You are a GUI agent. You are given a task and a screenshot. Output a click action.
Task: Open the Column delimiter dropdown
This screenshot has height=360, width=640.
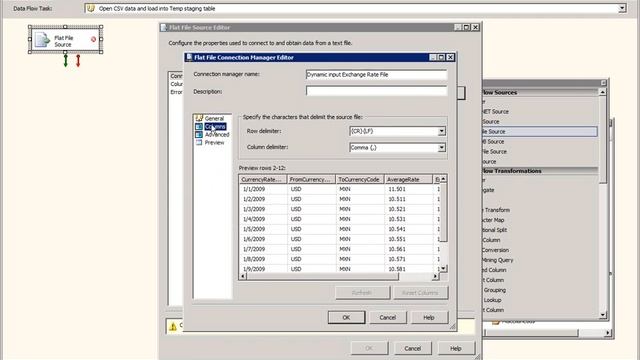coord(441,148)
